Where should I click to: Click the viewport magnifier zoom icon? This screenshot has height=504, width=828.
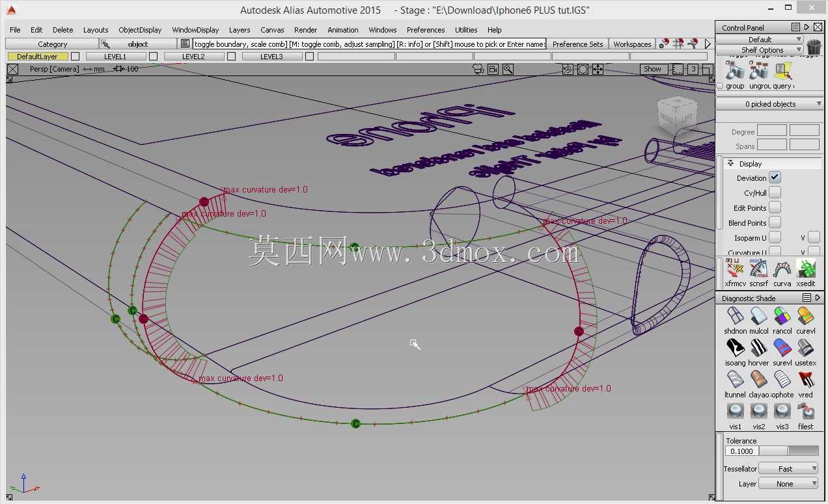508,69
